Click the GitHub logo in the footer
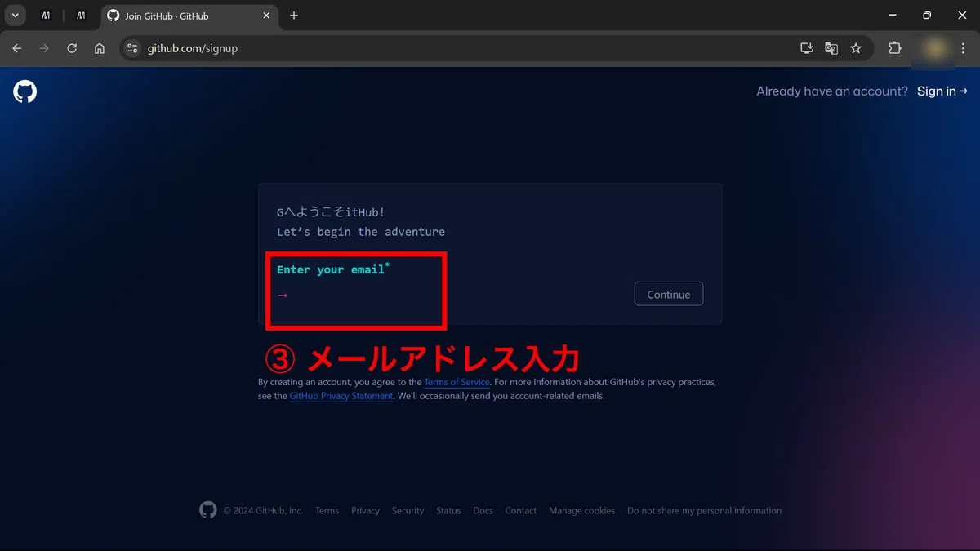Screen dimensions: 980x551 (208, 510)
